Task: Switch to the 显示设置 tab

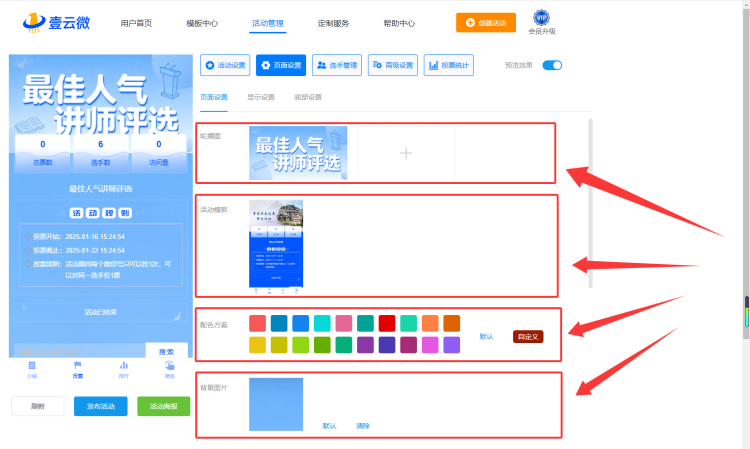Action: (261, 97)
